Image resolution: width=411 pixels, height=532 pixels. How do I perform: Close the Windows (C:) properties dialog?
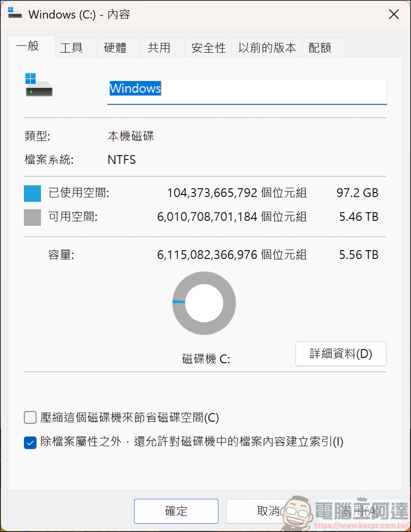[x=393, y=14]
